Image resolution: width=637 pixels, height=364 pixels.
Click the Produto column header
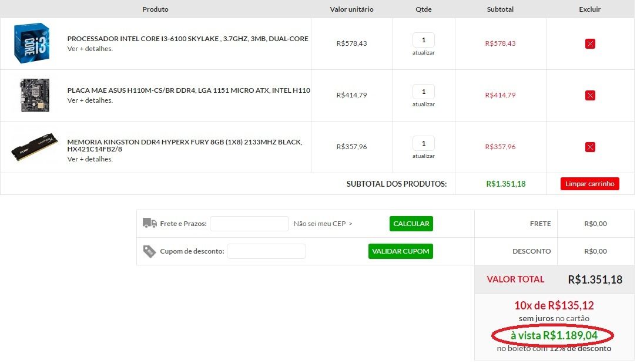point(155,9)
